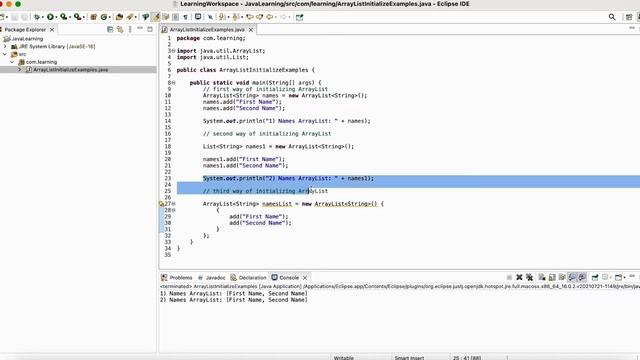640x360 pixels.
Task: Minimize the Package Explorer view
Action: [x=140, y=29]
